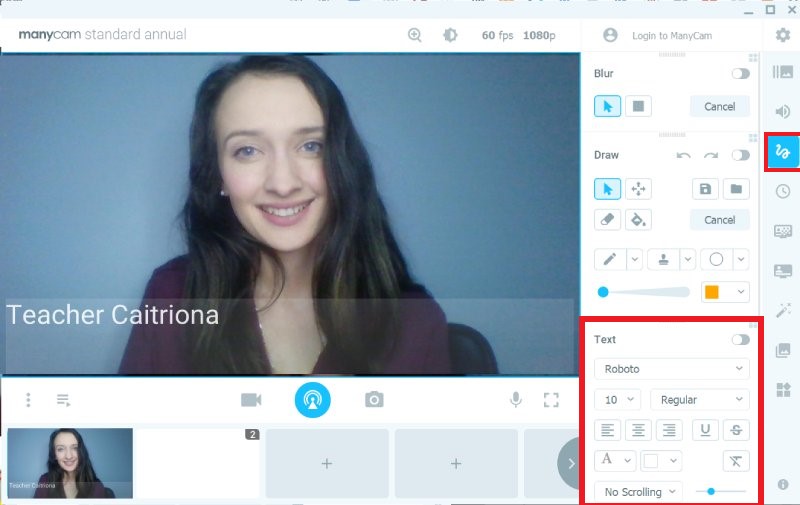Open the effects magic wand sidebar icon

783,310
